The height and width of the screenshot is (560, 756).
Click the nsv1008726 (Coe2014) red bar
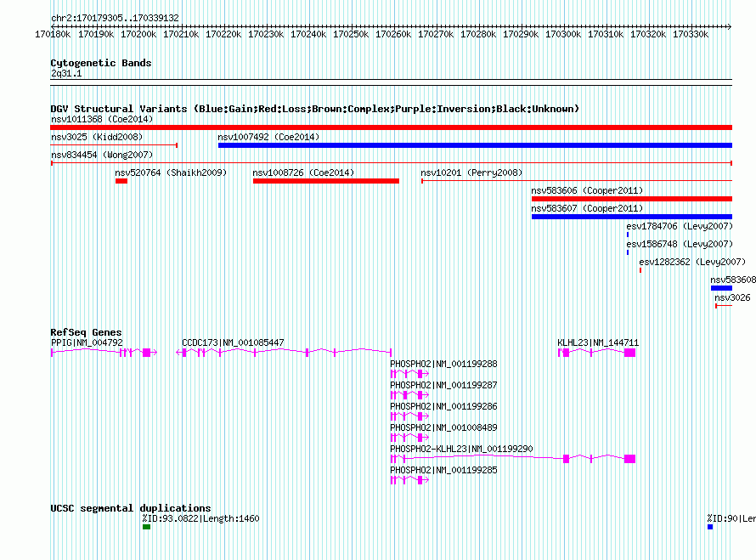pos(326,181)
